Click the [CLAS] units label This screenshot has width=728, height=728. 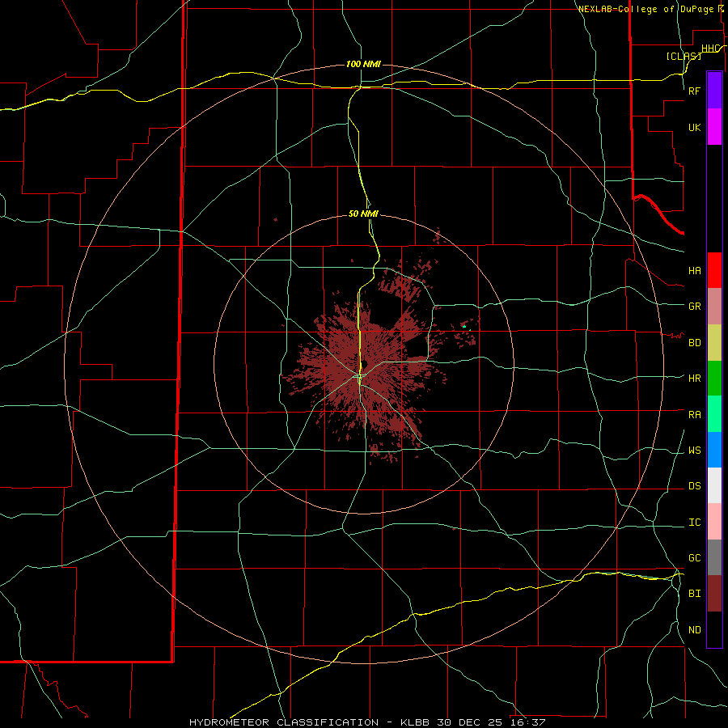coord(684,56)
